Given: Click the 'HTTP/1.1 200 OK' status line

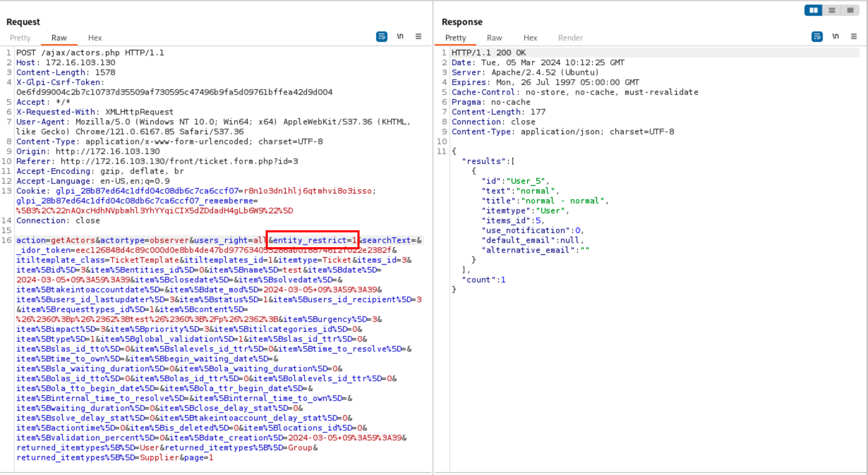Looking at the screenshot, I should click(489, 53).
